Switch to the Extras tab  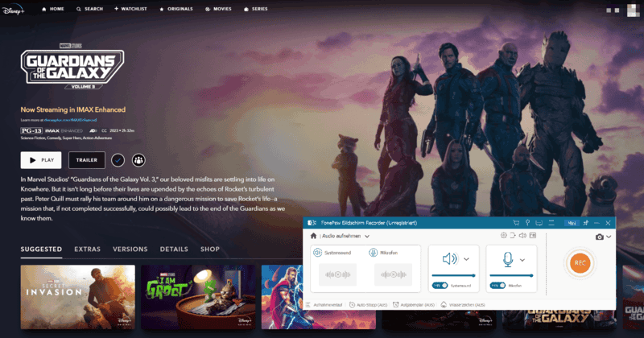(x=88, y=249)
